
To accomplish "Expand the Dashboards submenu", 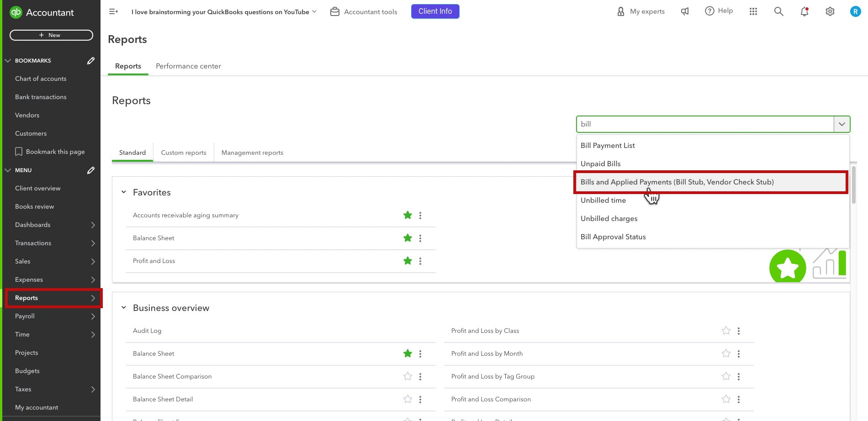I will coord(93,225).
